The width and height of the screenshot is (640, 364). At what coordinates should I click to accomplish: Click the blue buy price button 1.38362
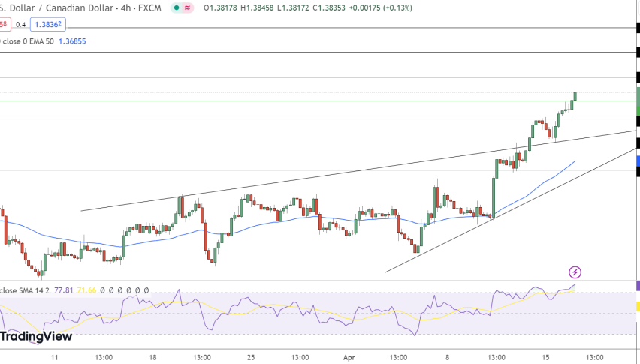(x=48, y=25)
